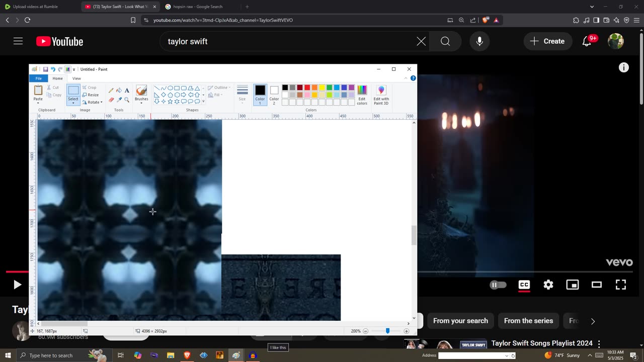This screenshot has height=362, width=644.
Task: Open the video info card icon
Action: point(624,67)
